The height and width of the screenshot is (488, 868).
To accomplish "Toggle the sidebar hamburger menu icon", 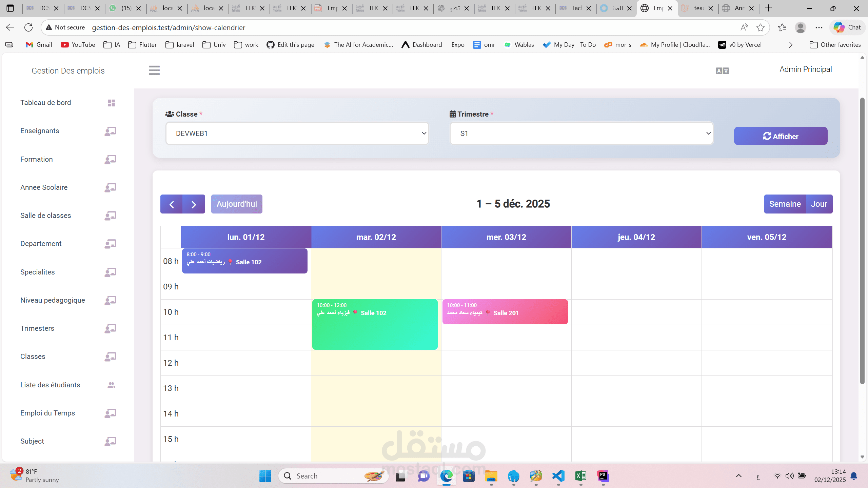I will pyautogui.click(x=154, y=70).
